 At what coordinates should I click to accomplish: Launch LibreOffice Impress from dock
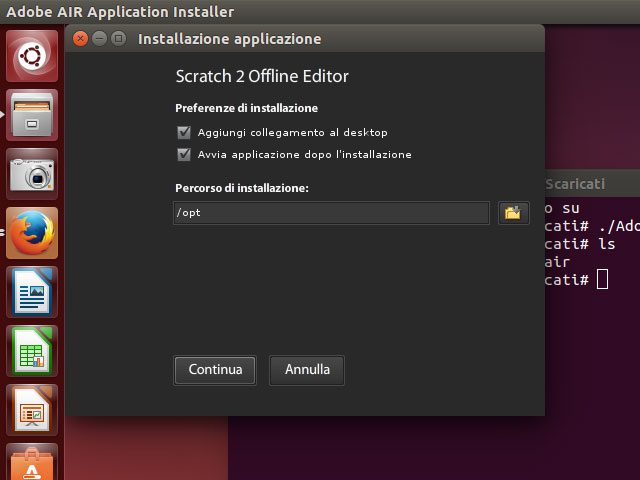(x=32, y=410)
